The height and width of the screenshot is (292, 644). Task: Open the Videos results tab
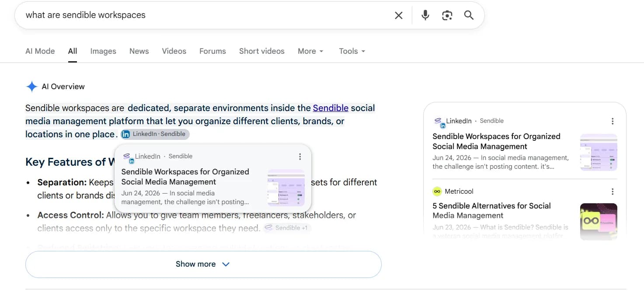coord(174,51)
